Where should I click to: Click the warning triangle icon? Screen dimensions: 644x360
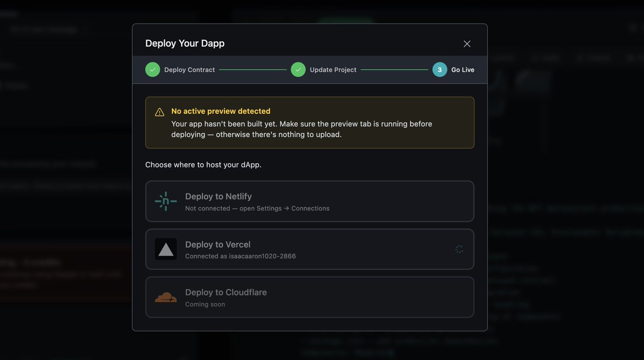pos(159,112)
